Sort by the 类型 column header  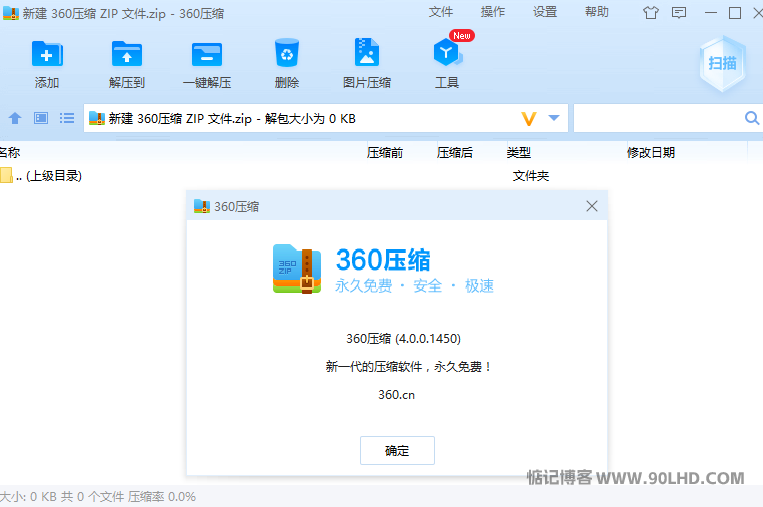click(519, 152)
